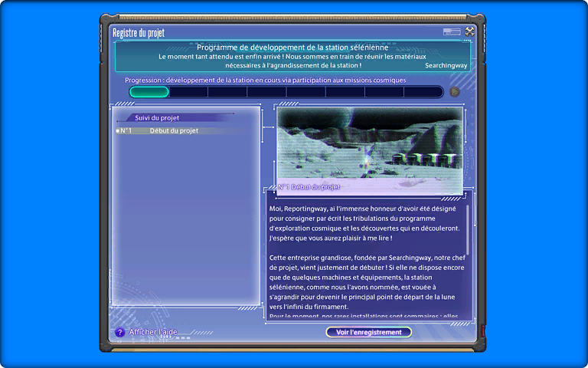Viewport: 588px width, 368px height.
Task: Click the filled green progress bar segment
Action: [x=149, y=92]
